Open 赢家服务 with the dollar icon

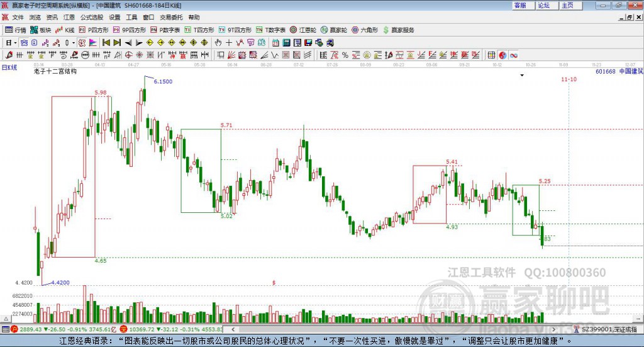click(x=398, y=30)
